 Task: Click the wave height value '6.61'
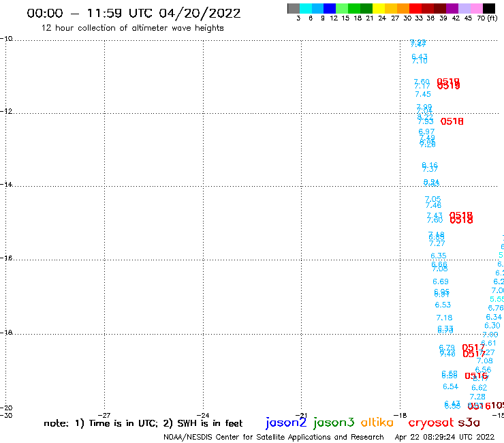pyautogui.click(x=488, y=343)
